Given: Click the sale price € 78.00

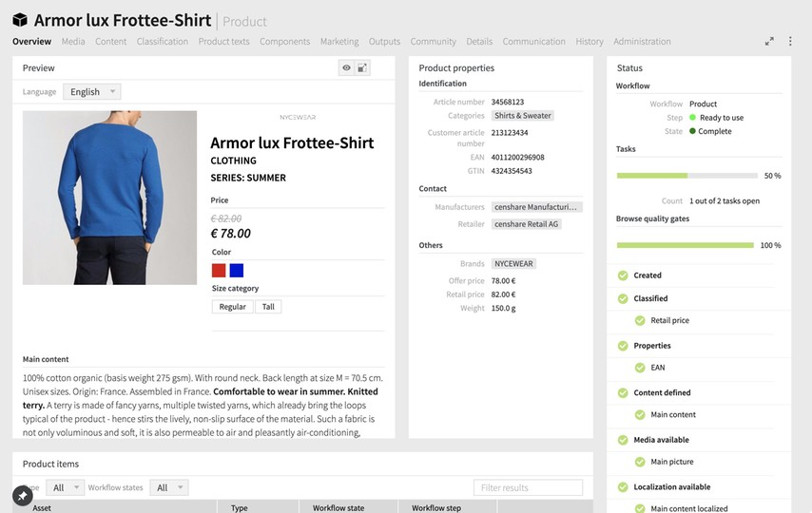Looking at the screenshot, I should pyautogui.click(x=230, y=234).
